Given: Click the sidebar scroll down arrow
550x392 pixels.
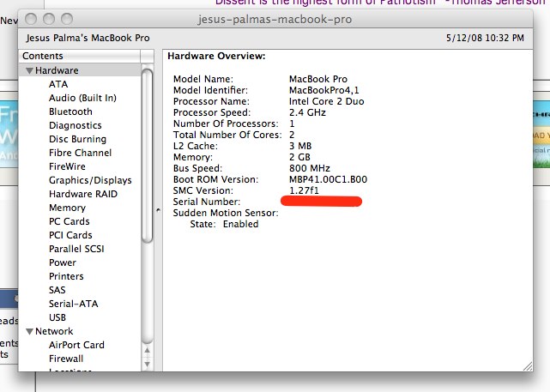Looking at the screenshot, I should pos(148,364).
